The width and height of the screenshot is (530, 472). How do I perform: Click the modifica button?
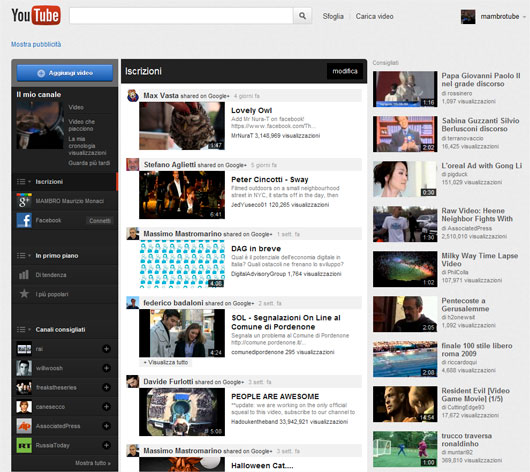point(345,71)
